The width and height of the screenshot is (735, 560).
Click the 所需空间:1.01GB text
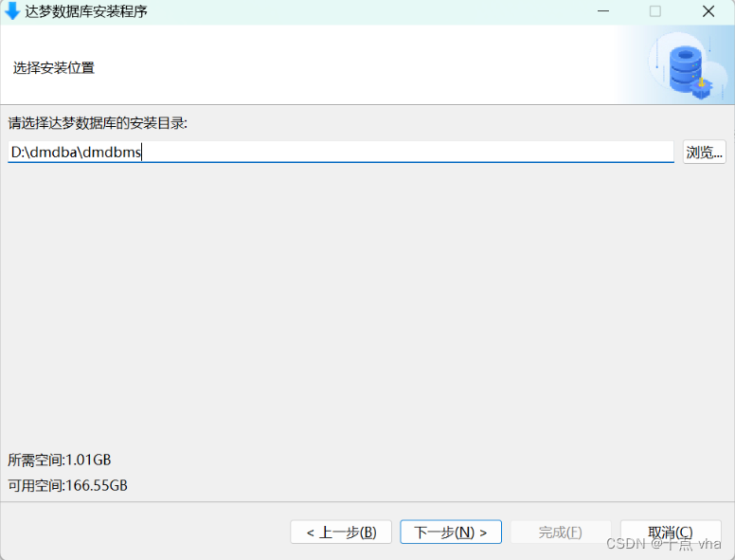(60, 460)
